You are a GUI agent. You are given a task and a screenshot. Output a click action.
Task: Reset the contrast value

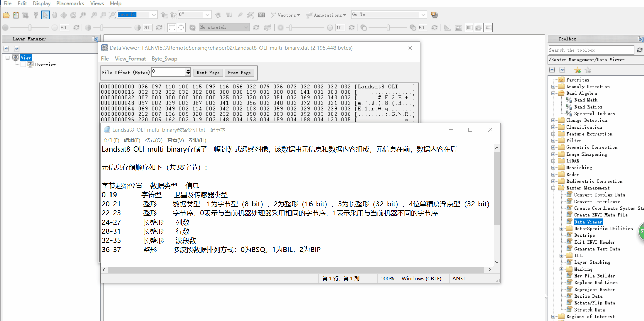(159, 28)
